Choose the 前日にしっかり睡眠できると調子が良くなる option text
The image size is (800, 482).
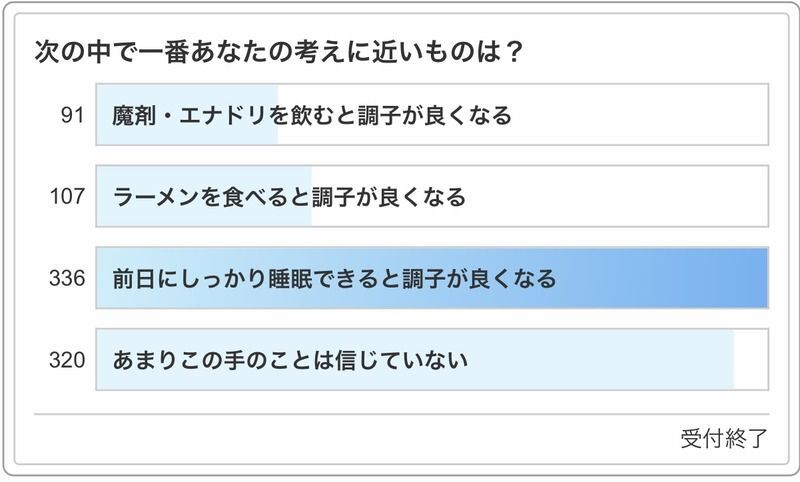coord(334,277)
